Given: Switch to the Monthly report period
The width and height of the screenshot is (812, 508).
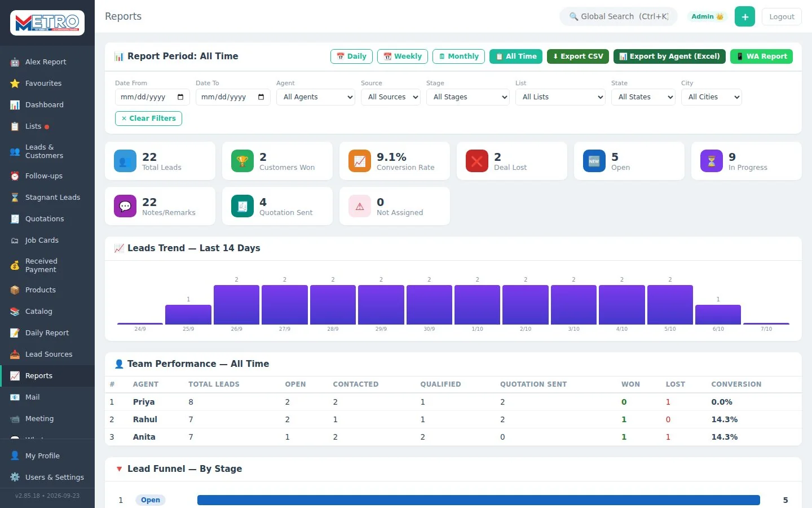Looking at the screenshot, I should coord(458,56).
